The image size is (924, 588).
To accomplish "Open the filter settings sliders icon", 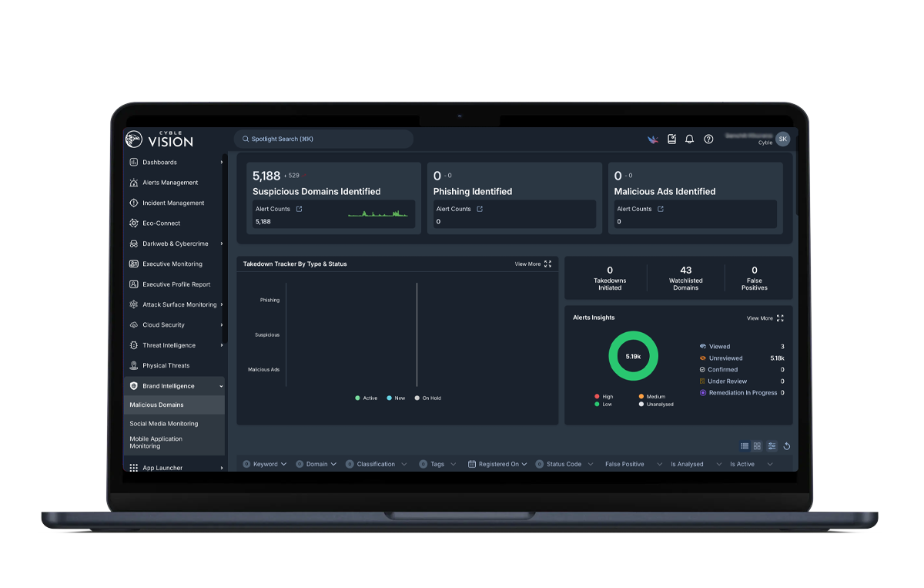I will [772, 446].
